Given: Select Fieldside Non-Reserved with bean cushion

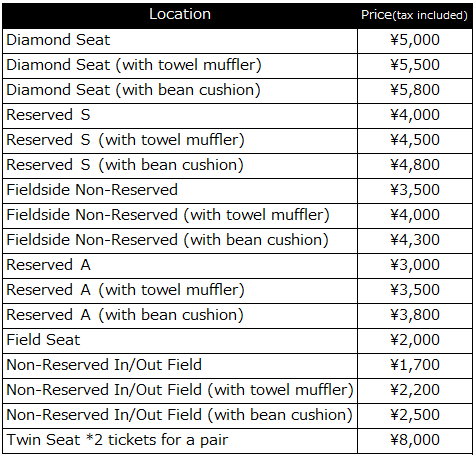Looking at the screenshot, I should pyautogui.click(x=237, y=240).
